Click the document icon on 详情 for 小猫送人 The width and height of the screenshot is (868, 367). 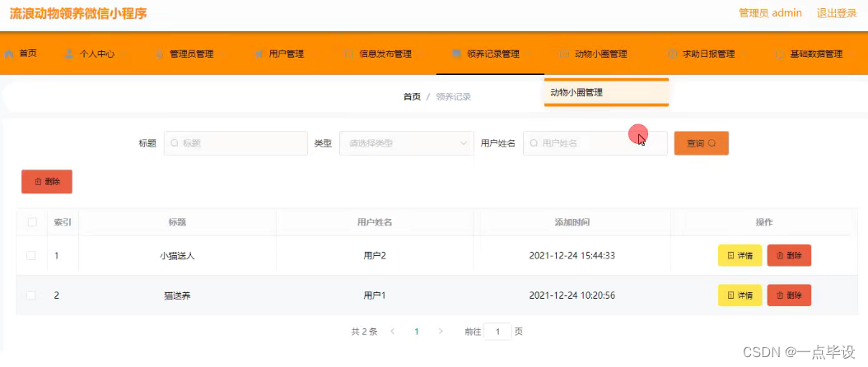730,256
